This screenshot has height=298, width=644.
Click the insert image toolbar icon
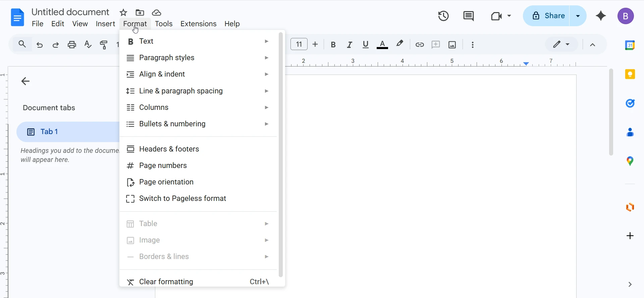tap(452, 45)
